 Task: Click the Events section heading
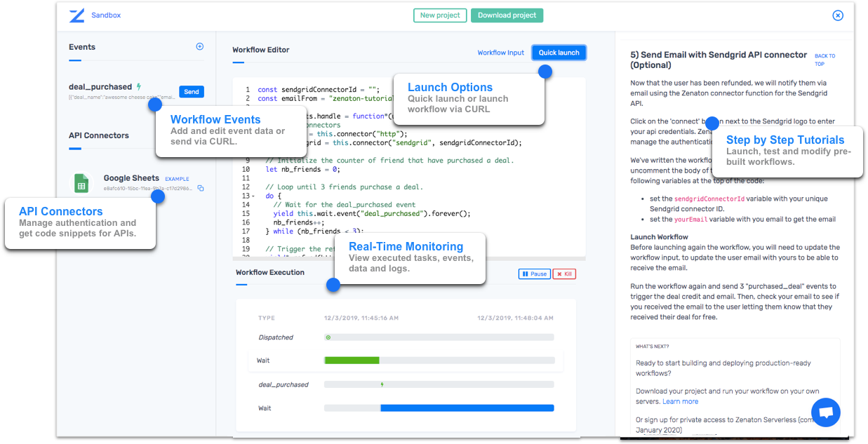[x=82, y=47]
